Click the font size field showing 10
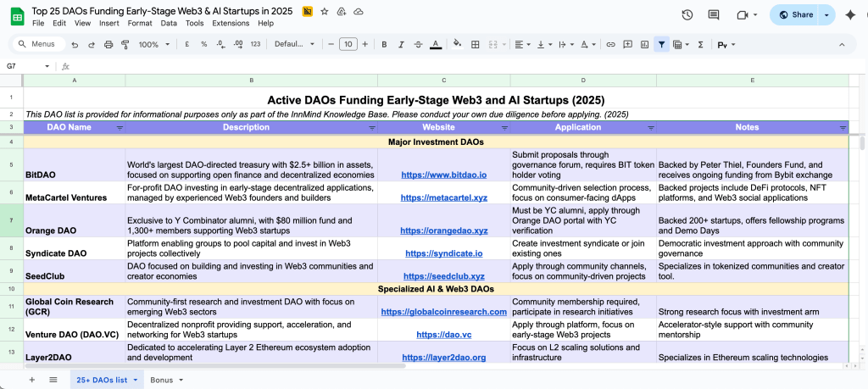The height and width of the screenshot is (389, 868). click(x=348, y=44)
